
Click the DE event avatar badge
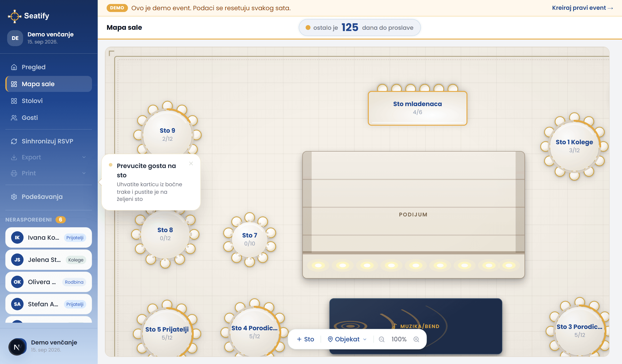pyautogui.click(x=15, y=38)
